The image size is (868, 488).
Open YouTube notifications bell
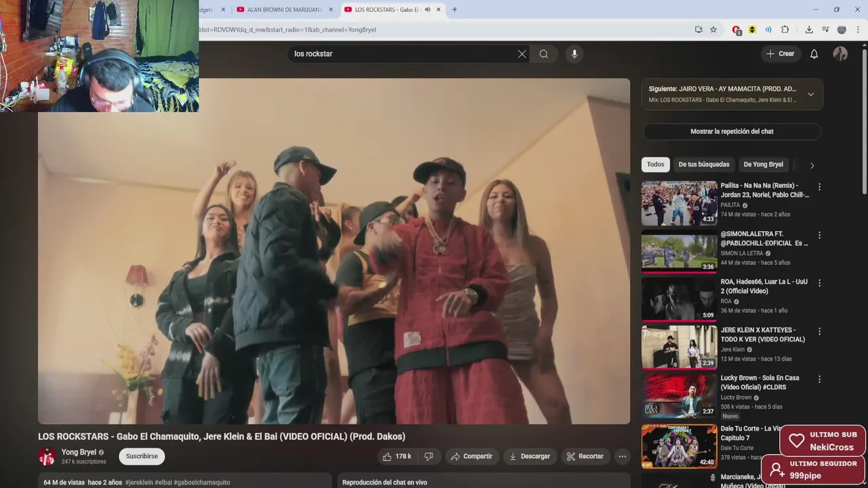814,54
